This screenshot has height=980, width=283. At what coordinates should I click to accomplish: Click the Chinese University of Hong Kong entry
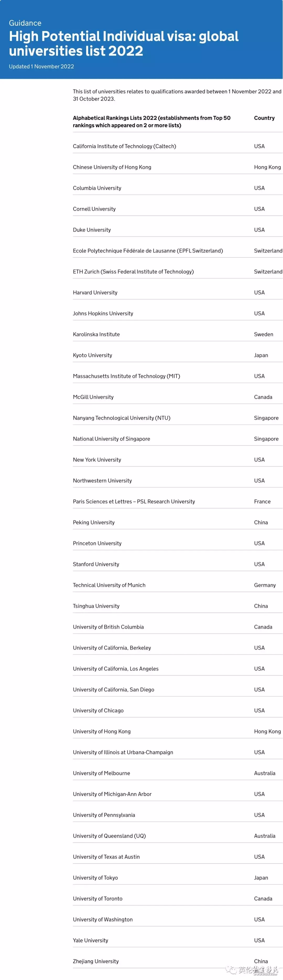point(112,167)
